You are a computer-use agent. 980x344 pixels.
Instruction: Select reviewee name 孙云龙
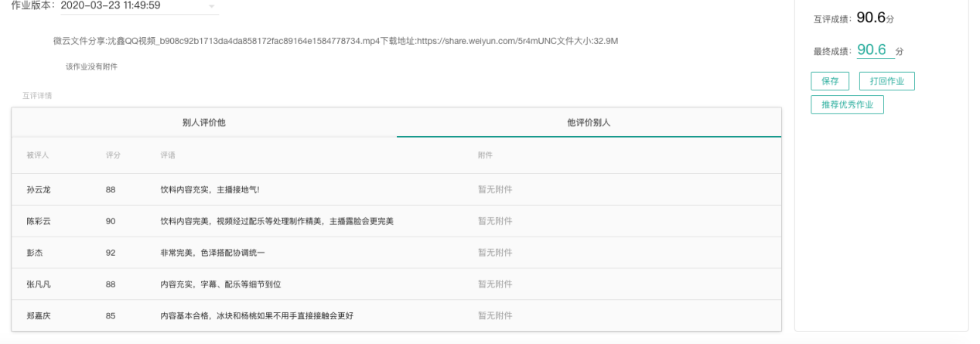click(39, 189)
